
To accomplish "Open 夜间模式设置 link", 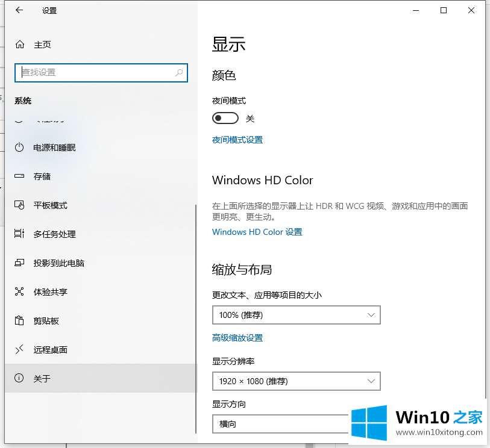I will (x=237, y=140).
